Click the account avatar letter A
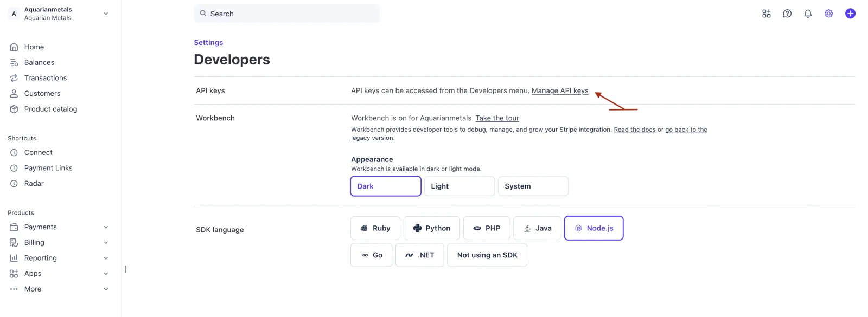This screenshot has width=868, height=317. click(14, 14)
